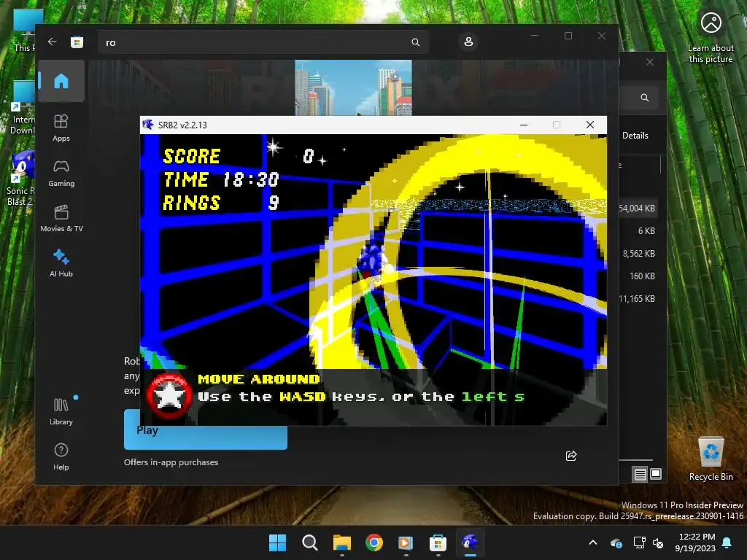Click the city skyline thumbnail in Store

pyautogui.click(x=353, y=87)
